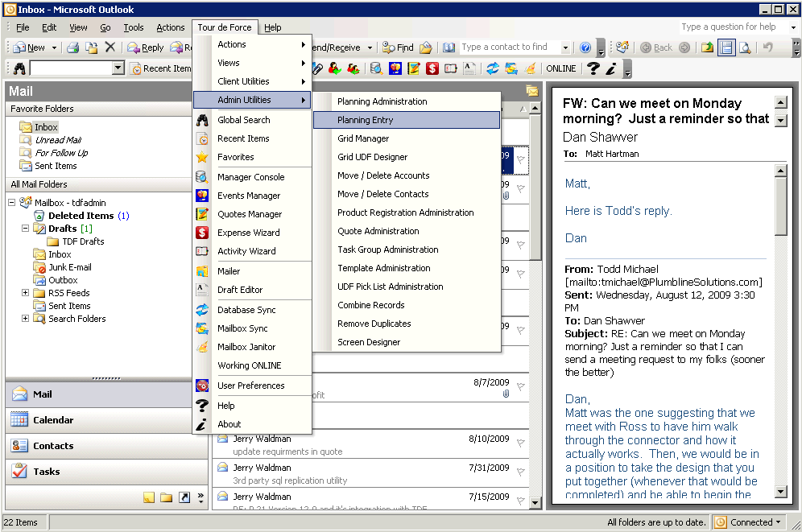Delete the message with the X icon
The image size is (802, 532).
(110, 47)
